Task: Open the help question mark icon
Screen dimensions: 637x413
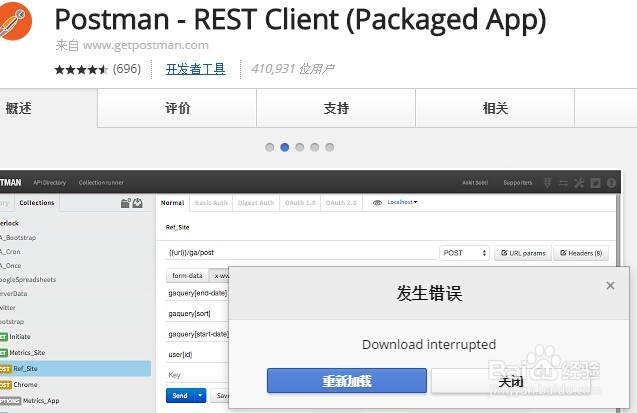Action: pyautogui.click(x=611, y=183)
